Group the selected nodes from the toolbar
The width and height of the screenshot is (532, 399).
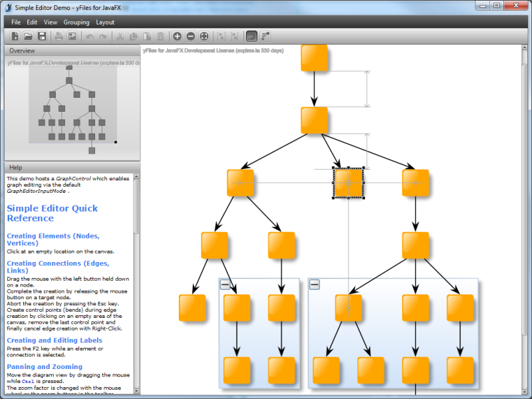(221, 37)
